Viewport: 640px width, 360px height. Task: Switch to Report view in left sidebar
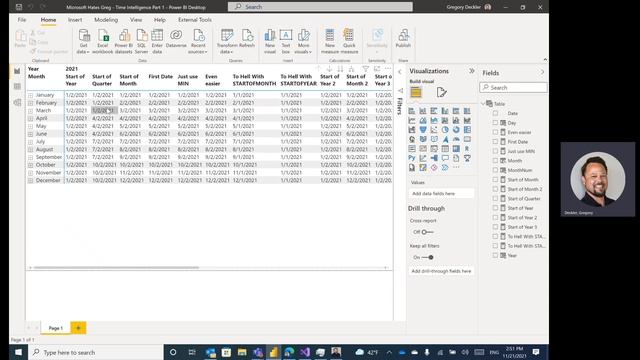pos(17,71)
